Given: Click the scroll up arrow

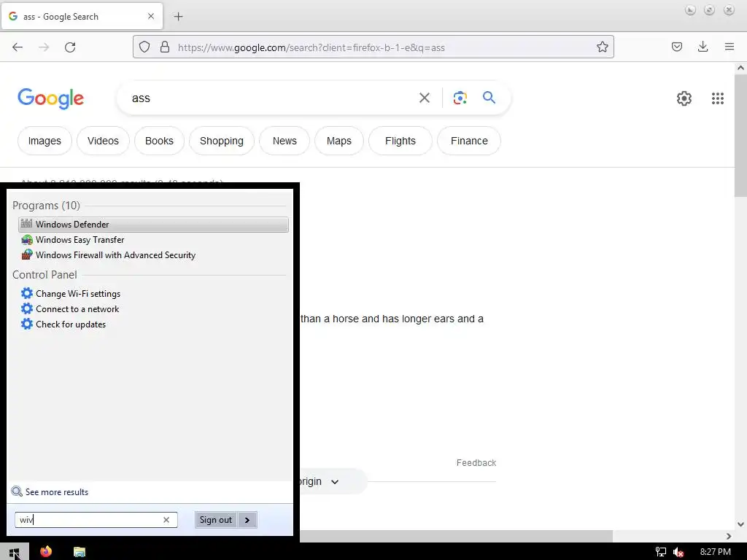Looking at the screenshot, I should 740,68.
